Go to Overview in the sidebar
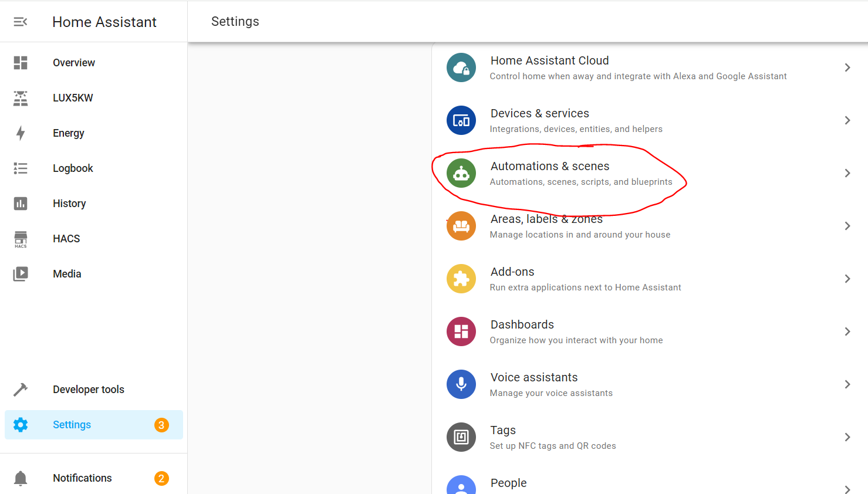Image resolution: width=868 pixels, height=494 pixels. (94, 63)
